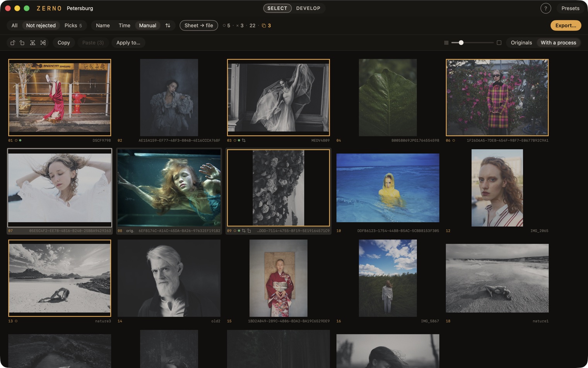The height and width of the screenshot is (368, 588).
Task: Click the green dot under photo 01
Action: point(20,140)
